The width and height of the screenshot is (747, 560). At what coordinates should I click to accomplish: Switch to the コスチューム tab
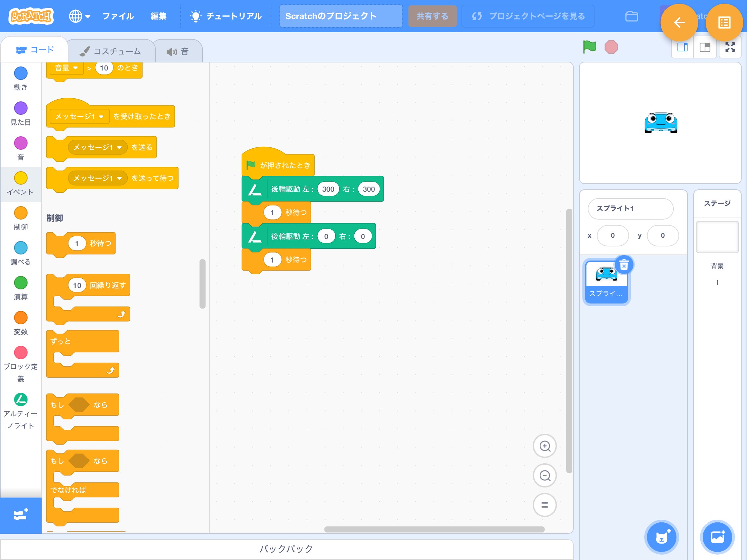coord(111,51)
